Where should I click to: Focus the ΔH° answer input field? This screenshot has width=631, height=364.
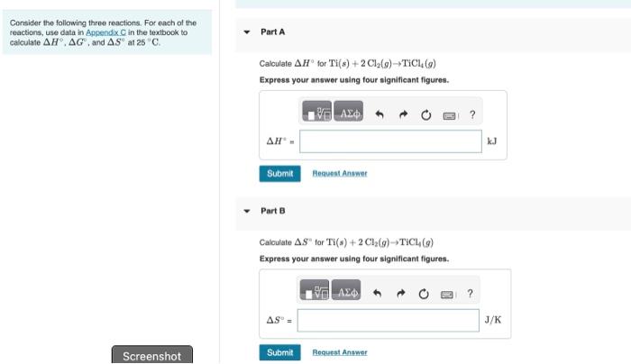coord(390,141)
